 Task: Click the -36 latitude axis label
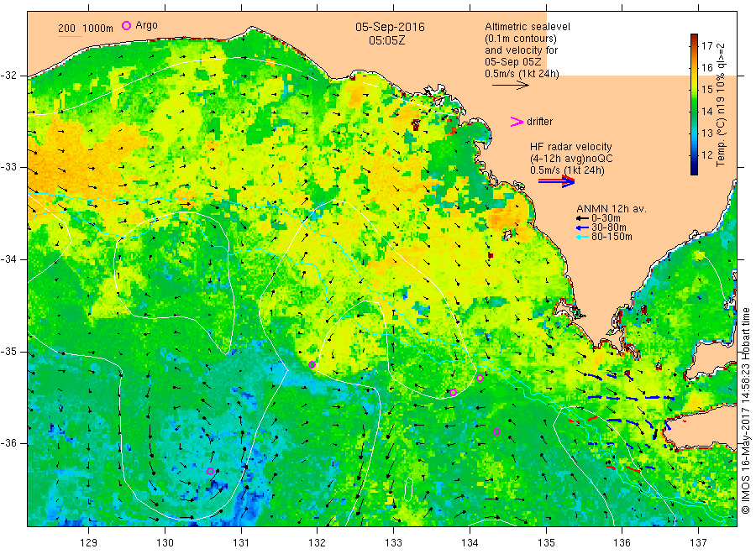point(8,442)
